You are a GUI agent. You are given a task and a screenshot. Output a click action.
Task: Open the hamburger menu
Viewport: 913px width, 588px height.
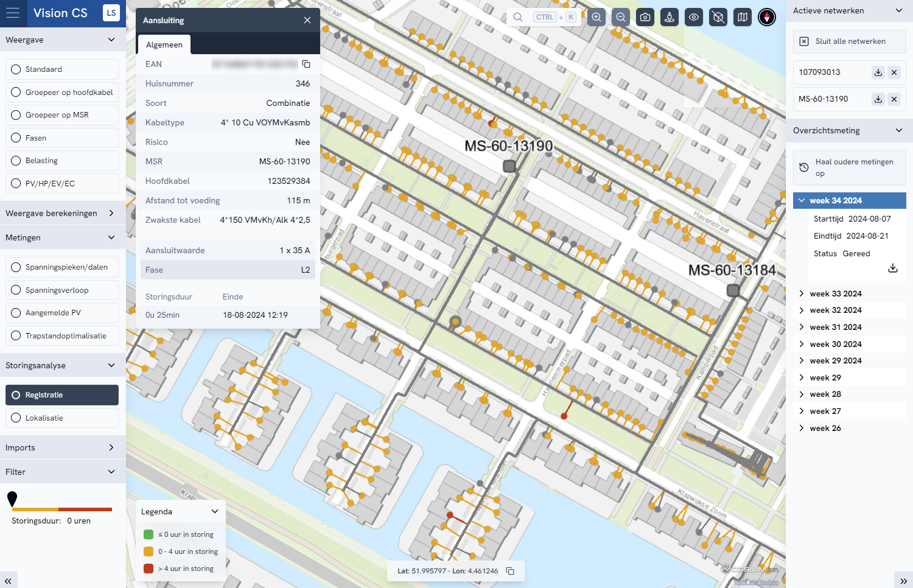pyautogui.click(x=13, y=13)
